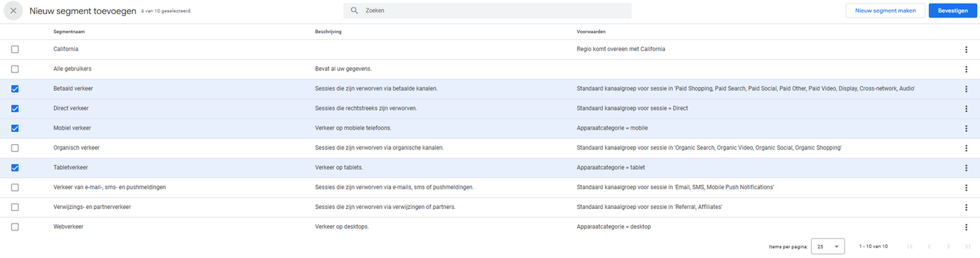Screen dimensions: 980x258
Task: Uncheck the Mobiel verkeer checkbox
Action: tap(15, 128)
